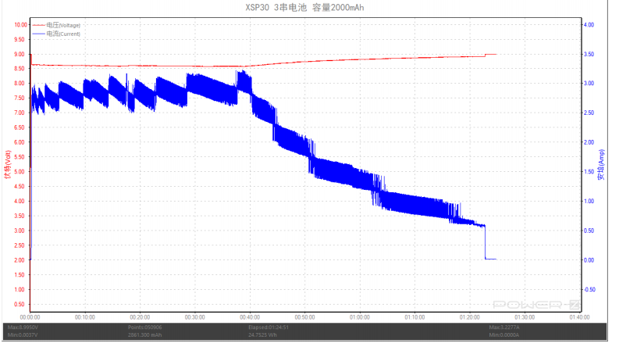Click the 4.00 current axis tick label
644x347 pixels.
(x=589, y=25)
